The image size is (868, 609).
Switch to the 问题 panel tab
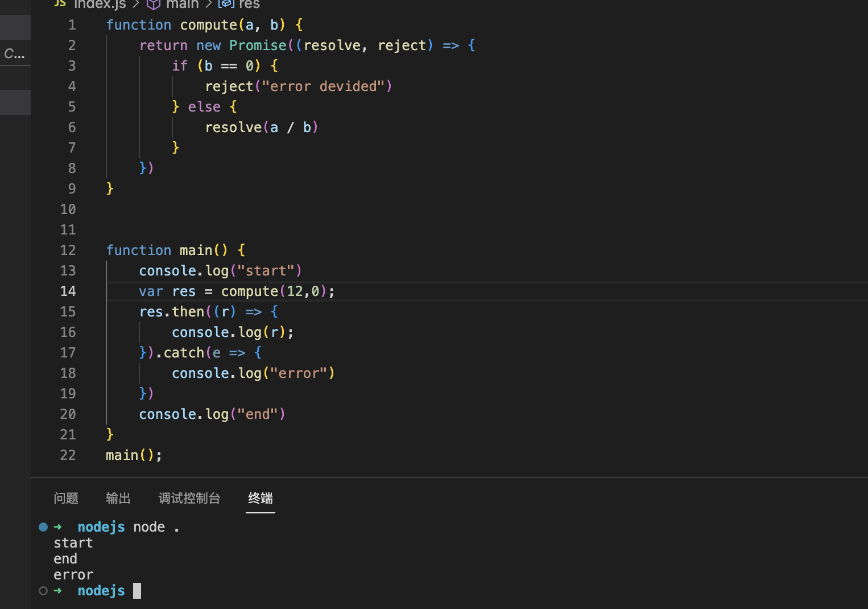[x=66, y=498]
